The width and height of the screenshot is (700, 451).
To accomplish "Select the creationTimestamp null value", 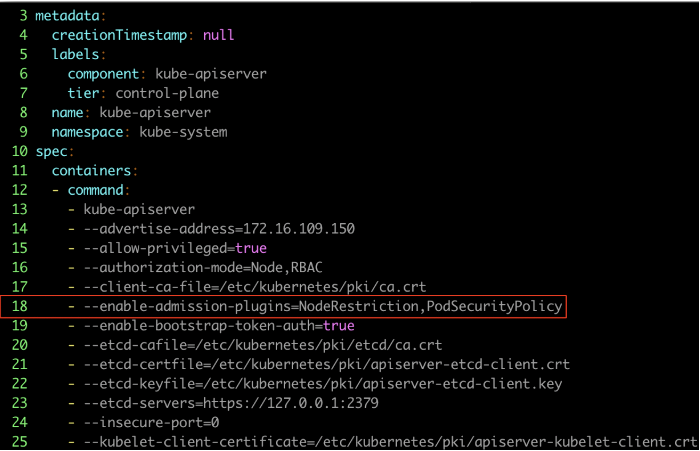I will (219, 35).
